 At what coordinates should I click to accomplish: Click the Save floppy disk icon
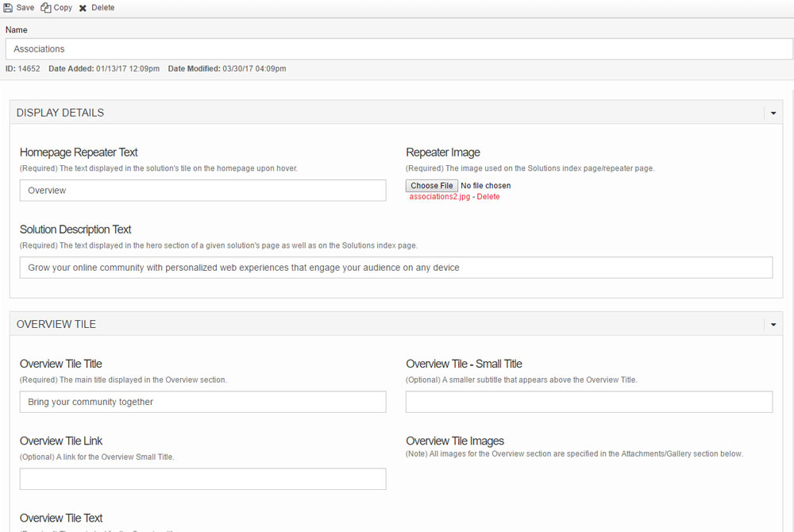pyautogui.click(x=8, y=8)
